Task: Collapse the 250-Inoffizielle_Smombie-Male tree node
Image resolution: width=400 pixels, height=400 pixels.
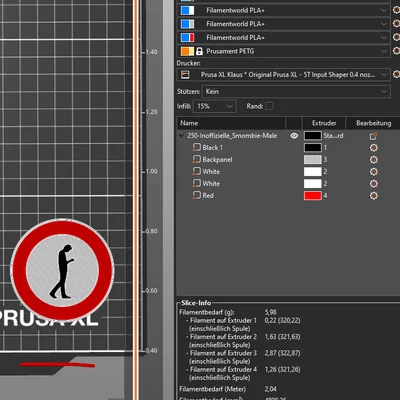Action: pos(181,136)
